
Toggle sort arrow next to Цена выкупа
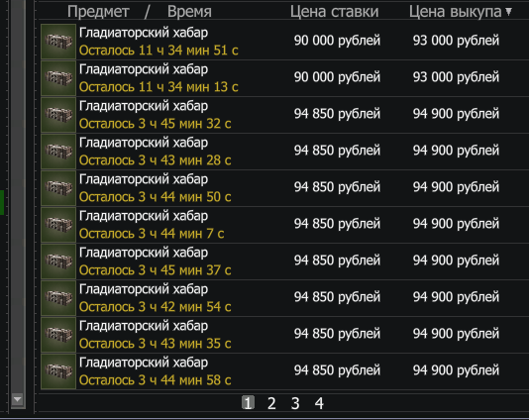point(509,12)
